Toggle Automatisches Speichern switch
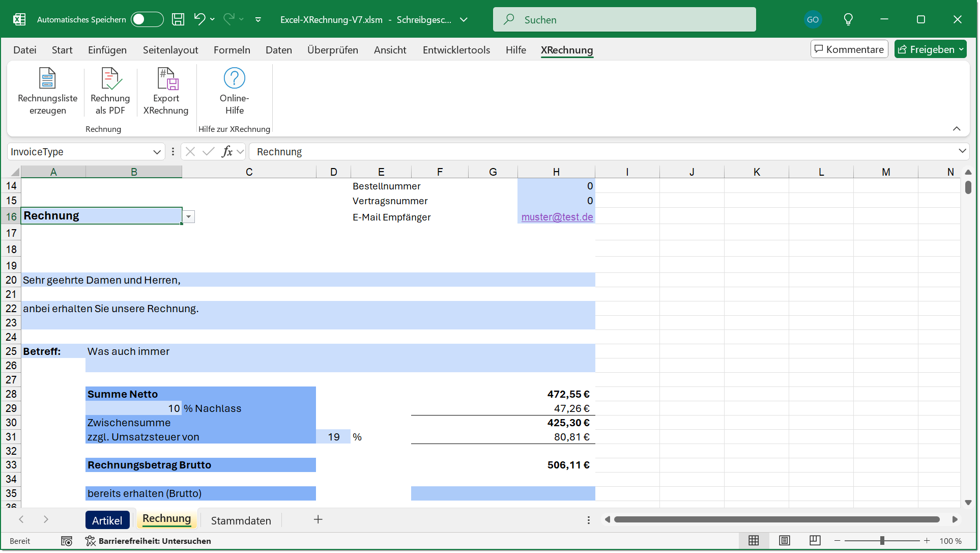 [x=147, y=19]
